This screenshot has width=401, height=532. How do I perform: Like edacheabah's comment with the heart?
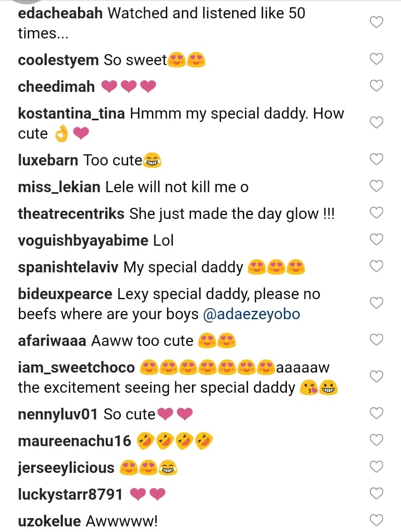[377, 22]
